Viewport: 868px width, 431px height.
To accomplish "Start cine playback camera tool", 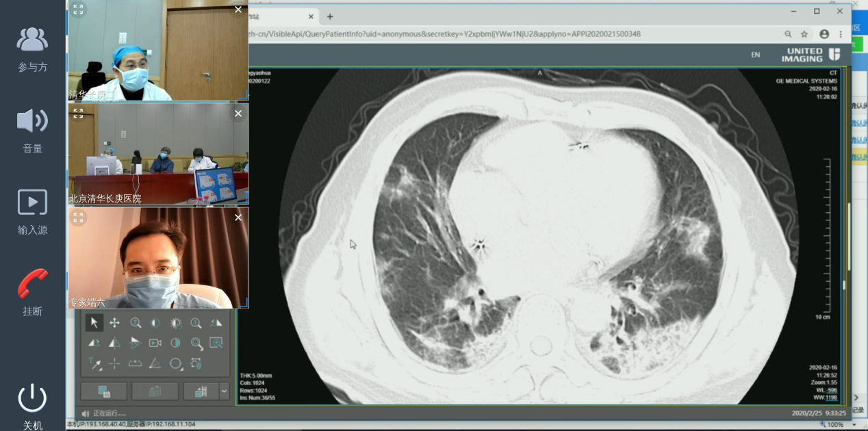I will (x=155, y=343).
